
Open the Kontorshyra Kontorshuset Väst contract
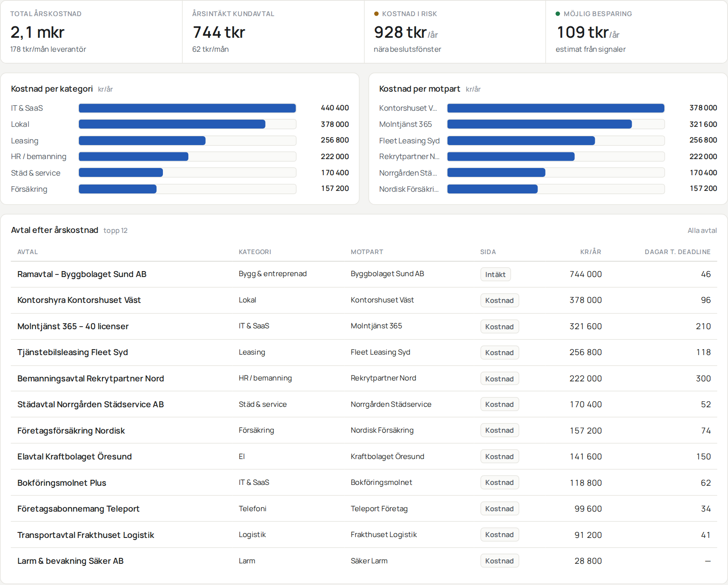pos(79,300)
